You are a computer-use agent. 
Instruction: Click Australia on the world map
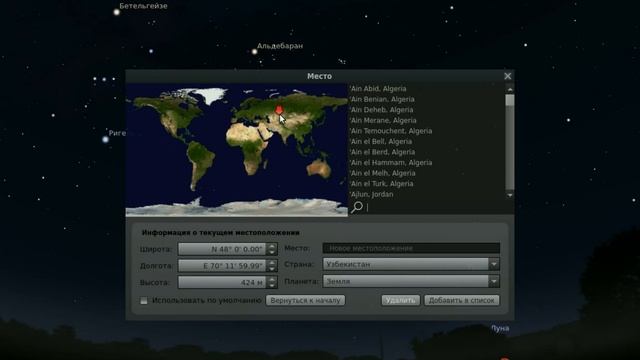tap(318, 168)
